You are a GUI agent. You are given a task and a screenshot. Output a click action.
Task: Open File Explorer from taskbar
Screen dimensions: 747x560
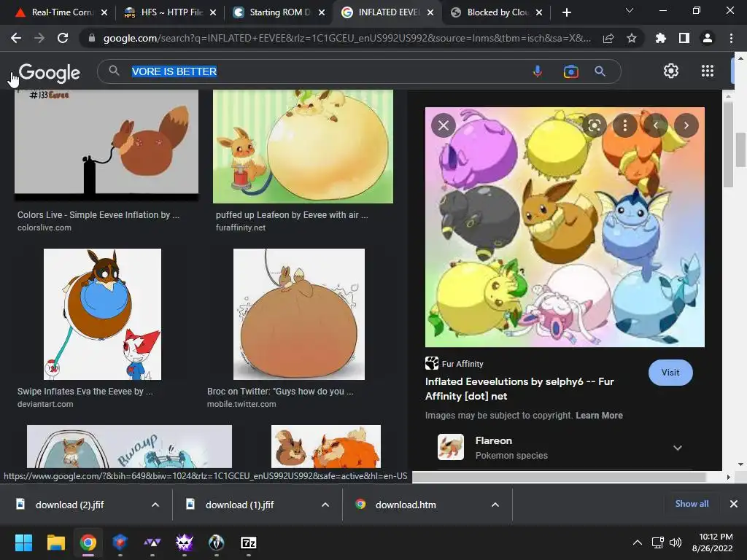(55, 542)
